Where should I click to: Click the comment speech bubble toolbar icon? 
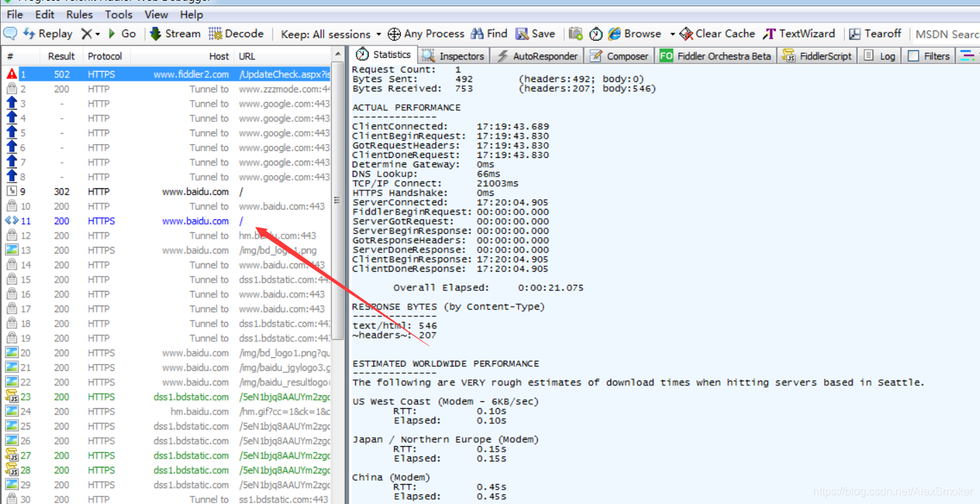10,33
